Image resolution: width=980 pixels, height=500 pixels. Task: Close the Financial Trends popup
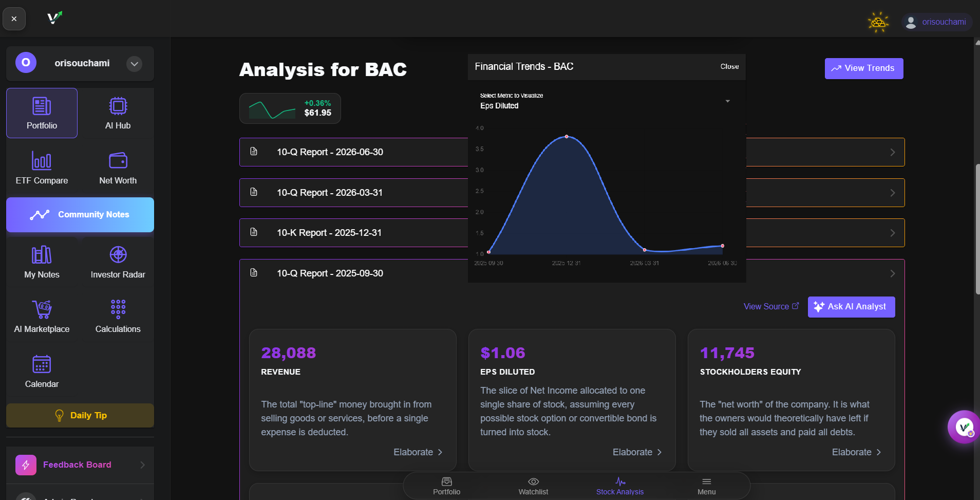click(x=729, y=66)
